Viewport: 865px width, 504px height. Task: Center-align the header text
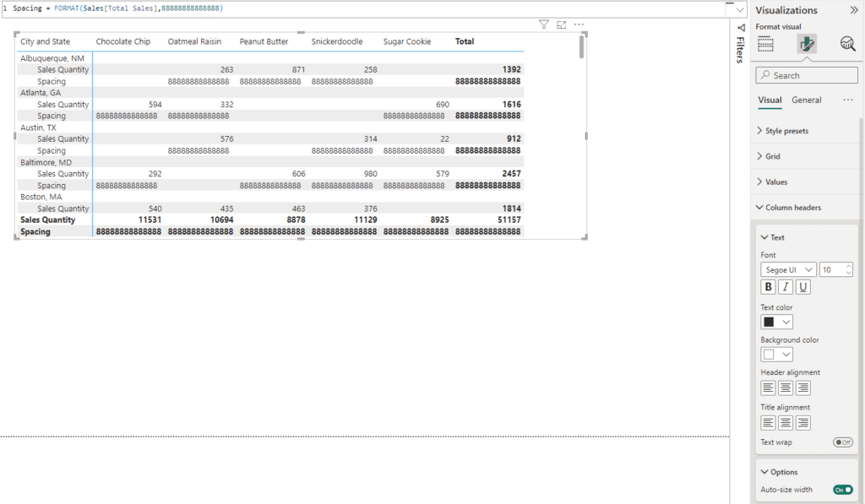coord(786,387)
